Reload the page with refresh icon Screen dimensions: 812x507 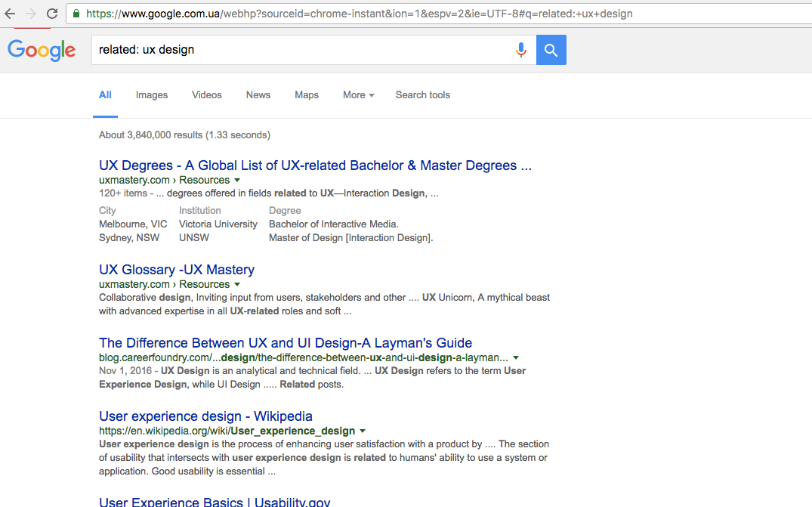52,14
